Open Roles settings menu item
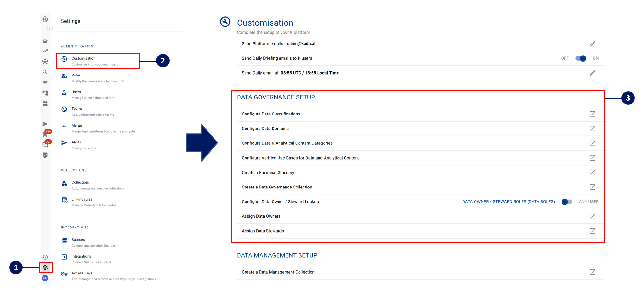This screenshot has width=644, height=290. [76, 76]
